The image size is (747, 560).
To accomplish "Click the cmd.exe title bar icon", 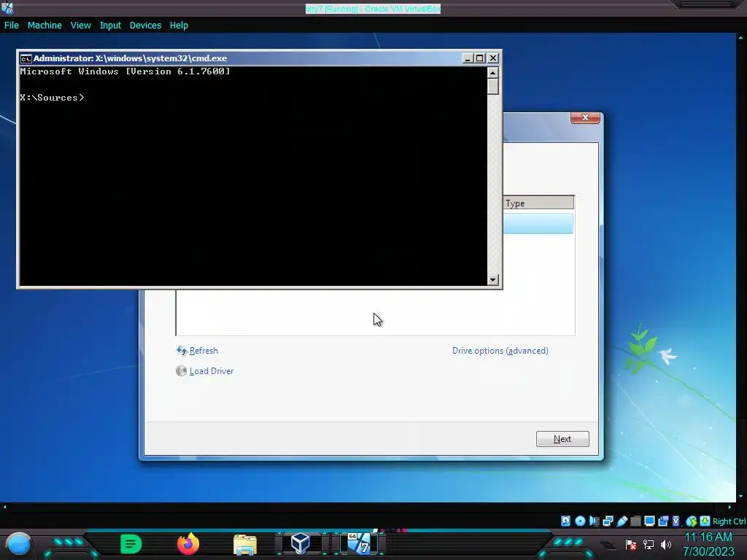I will [26, 58].
